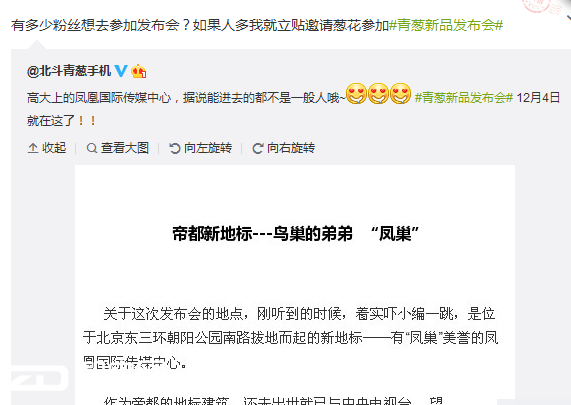Click the blue verified V badge

[121, 71]
